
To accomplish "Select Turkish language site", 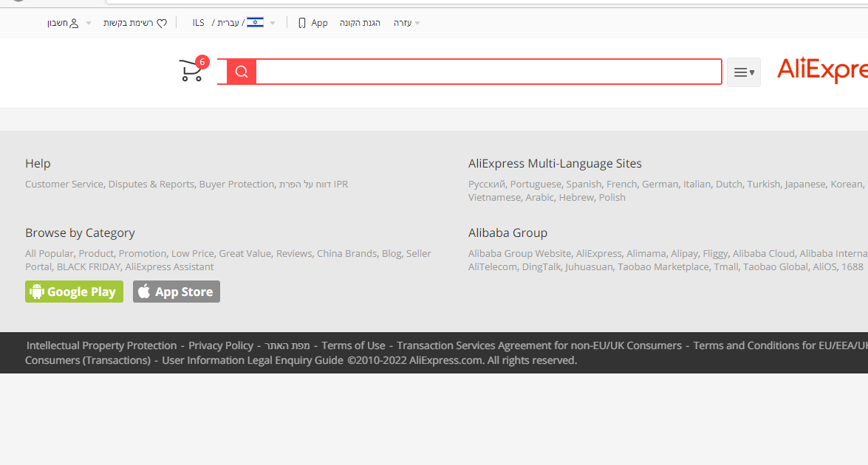I will click(763, 184).
